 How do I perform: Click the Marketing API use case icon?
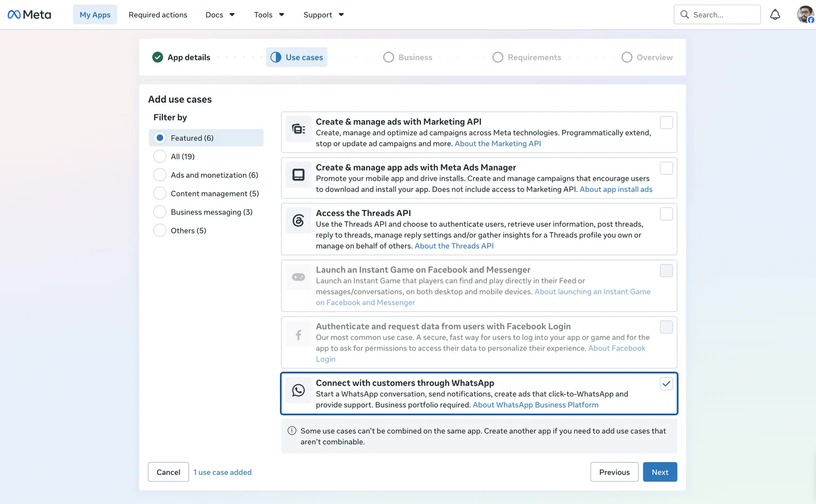(298, 129)
